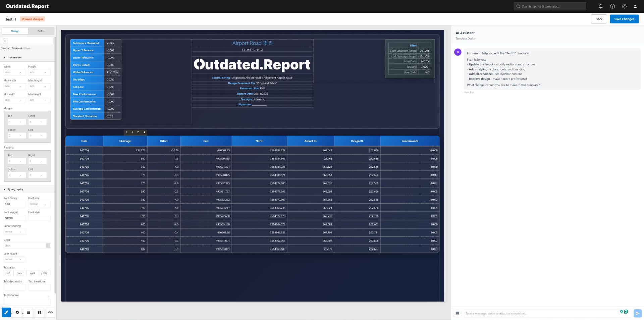Click the list view icon in bottom toolbar

(x=28, y=312)
